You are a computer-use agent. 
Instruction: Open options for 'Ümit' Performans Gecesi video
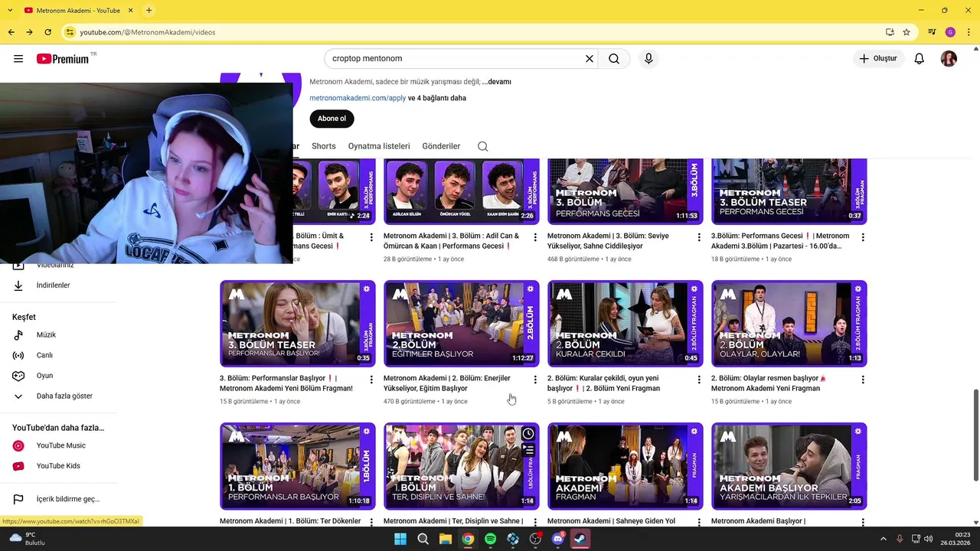click(371, 237)
